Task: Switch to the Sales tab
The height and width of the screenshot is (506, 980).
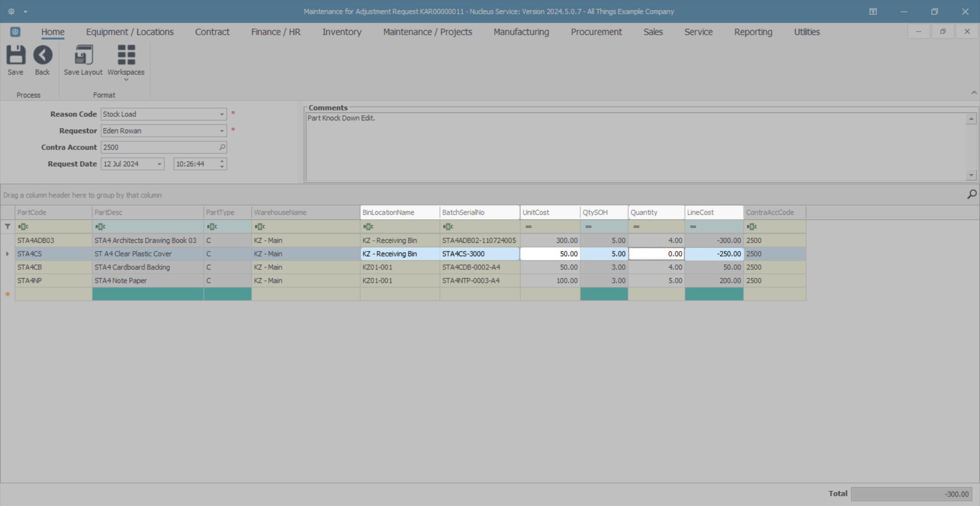Action: pos(653,32)
